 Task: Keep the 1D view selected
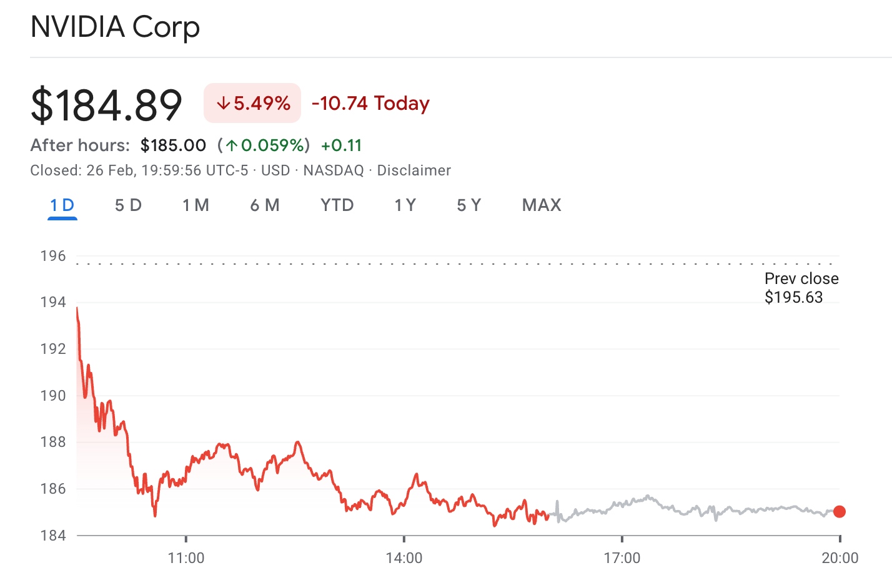61,205
